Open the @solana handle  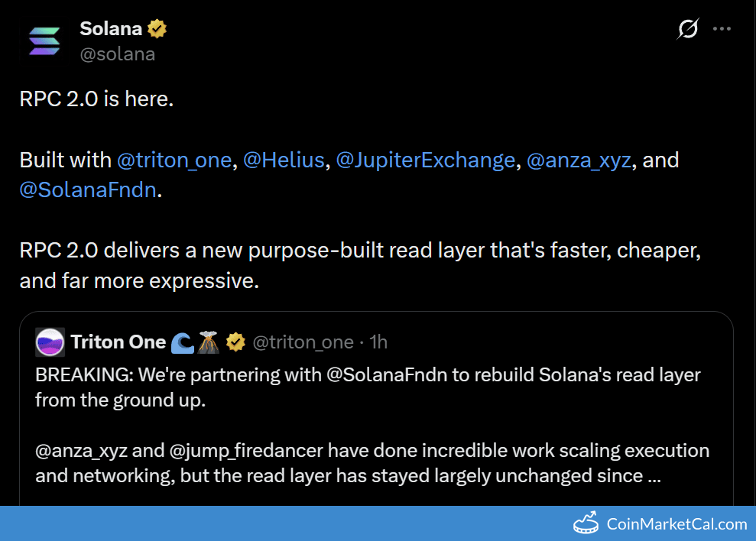117,54
